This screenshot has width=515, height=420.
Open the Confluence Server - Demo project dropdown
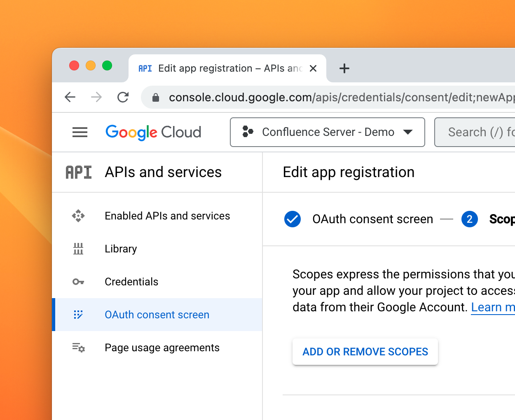[x=327, y=132]
